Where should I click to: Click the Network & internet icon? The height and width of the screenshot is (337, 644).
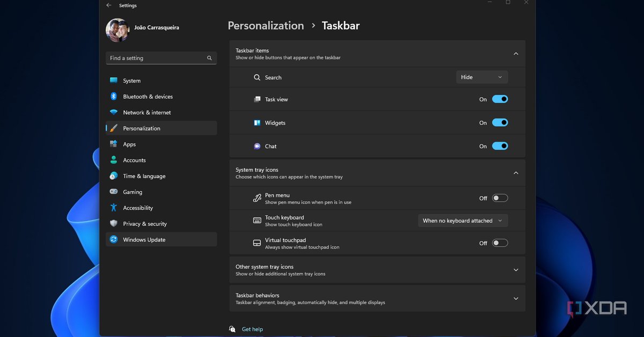(x=114, y=112)
